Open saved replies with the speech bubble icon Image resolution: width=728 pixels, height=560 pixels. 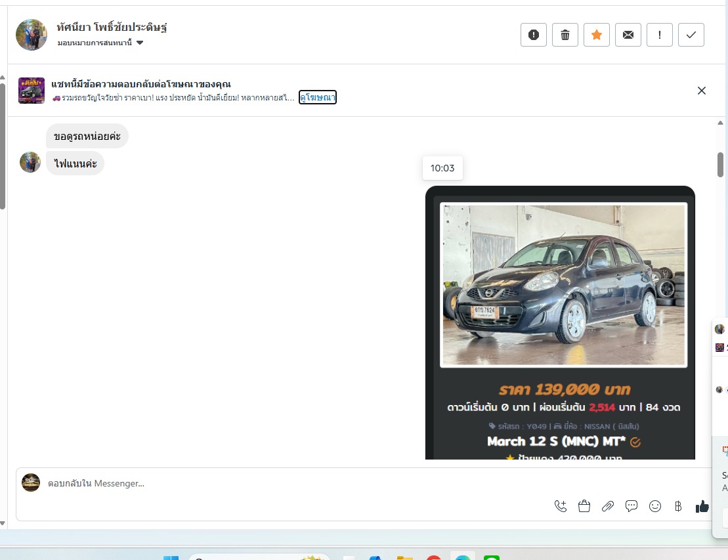[632, 506]
